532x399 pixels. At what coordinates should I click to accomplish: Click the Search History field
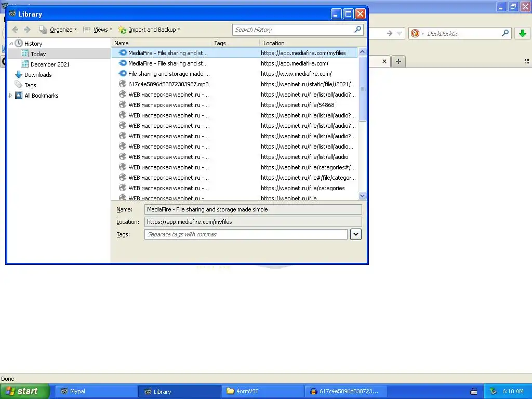[x=294, y=30]
